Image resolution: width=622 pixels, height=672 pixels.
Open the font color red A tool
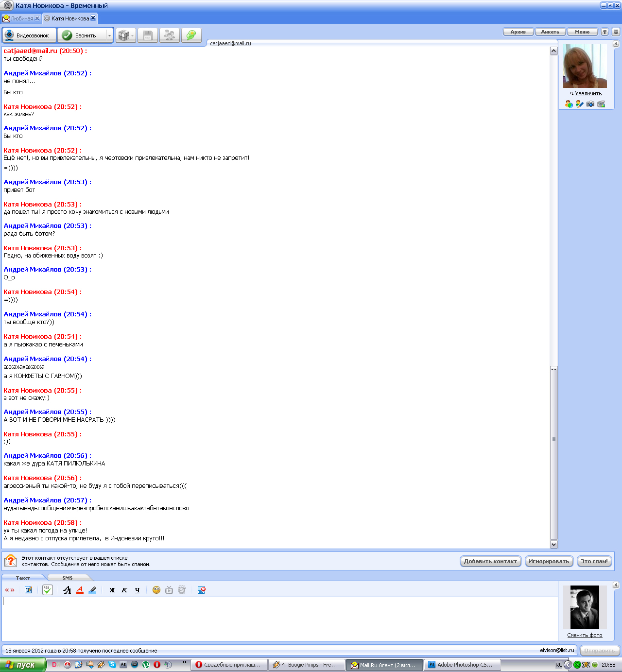(x=80, y=590)
